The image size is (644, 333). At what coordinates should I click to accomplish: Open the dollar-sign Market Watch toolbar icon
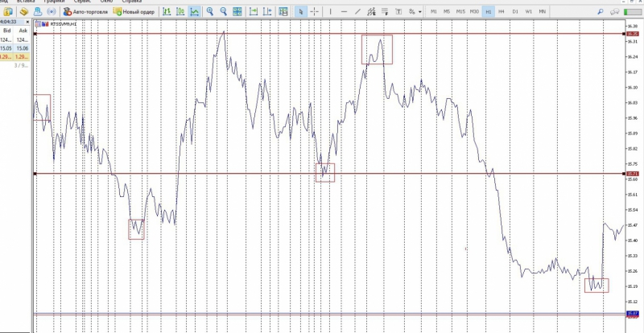coord(8,11)
